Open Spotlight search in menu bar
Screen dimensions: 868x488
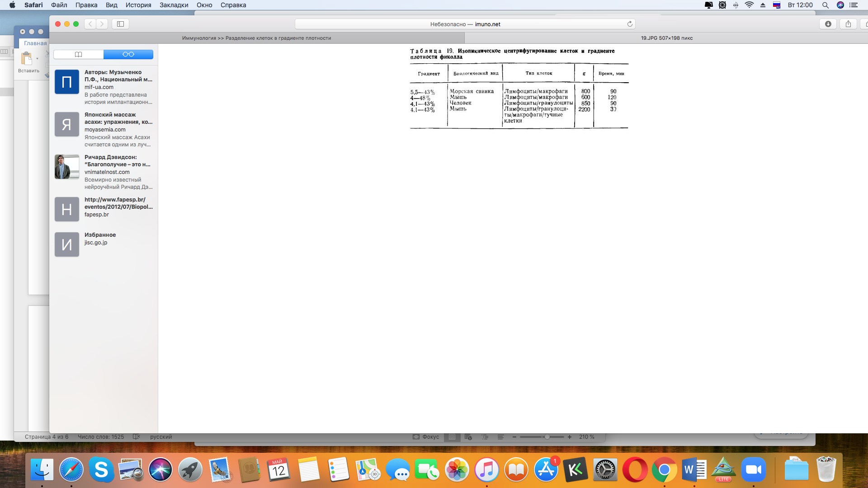pyautogui.click(x=825, y=5)
